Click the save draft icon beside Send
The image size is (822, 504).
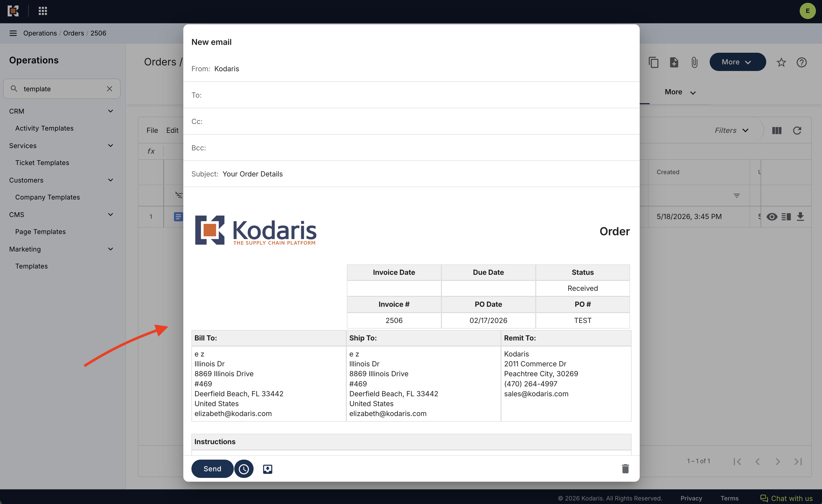tap(267, 469)
